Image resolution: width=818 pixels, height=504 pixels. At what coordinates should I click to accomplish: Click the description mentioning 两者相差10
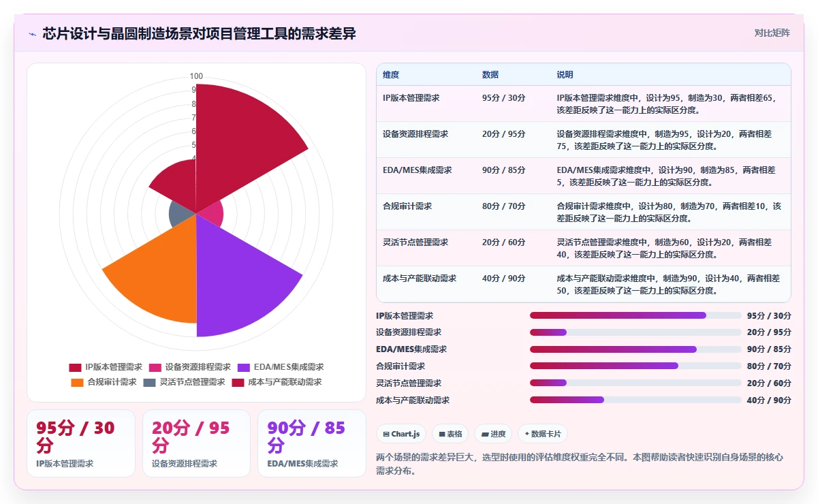pos(670,212)
